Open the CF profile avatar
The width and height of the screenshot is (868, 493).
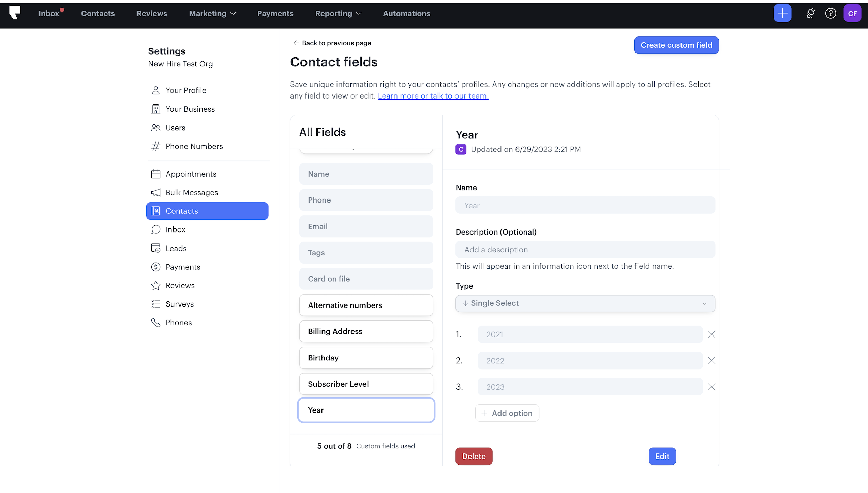point(853,13)
